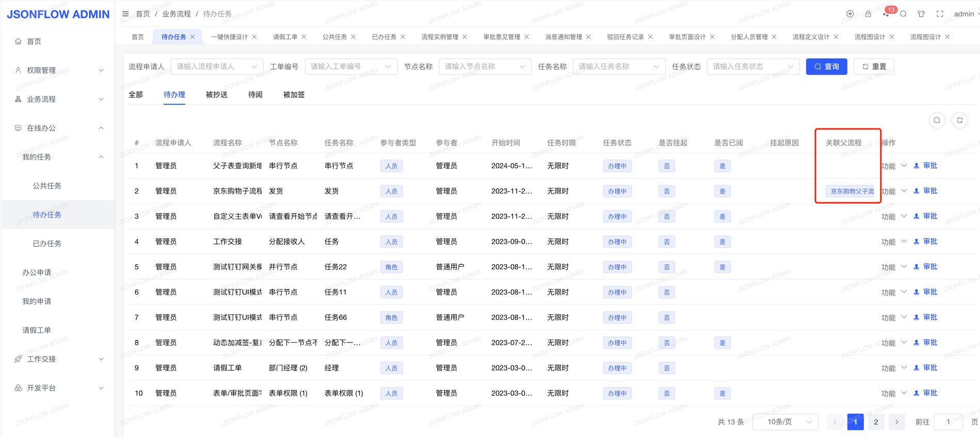Close the 请假工单 tab
The width and height of the screenshot is (980, 437).
point(304,37)
